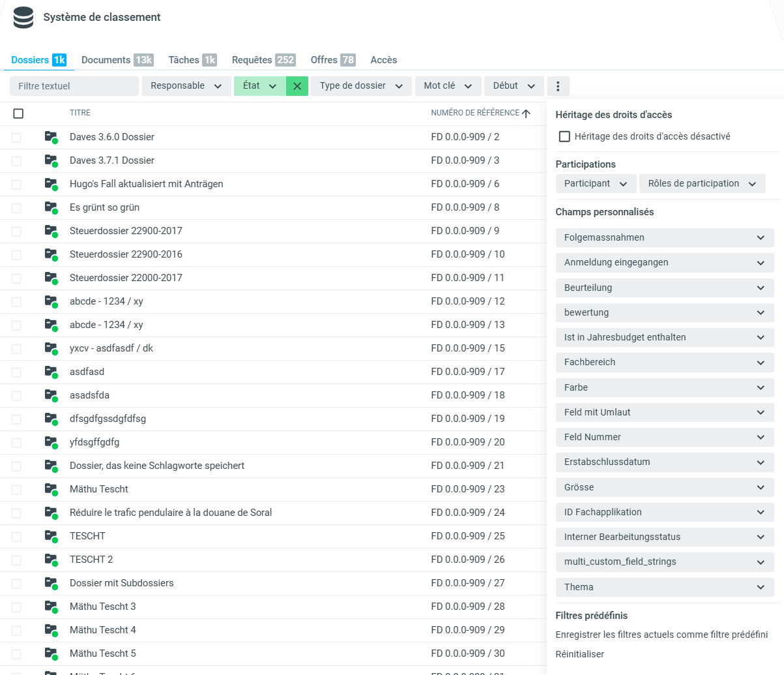Open the Requêtes tab

coord(263,60)
